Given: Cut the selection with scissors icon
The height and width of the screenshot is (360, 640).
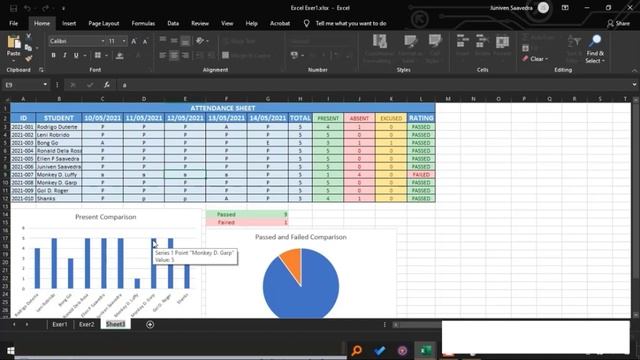Looking at the screenshot, I should tap(29, 36).
